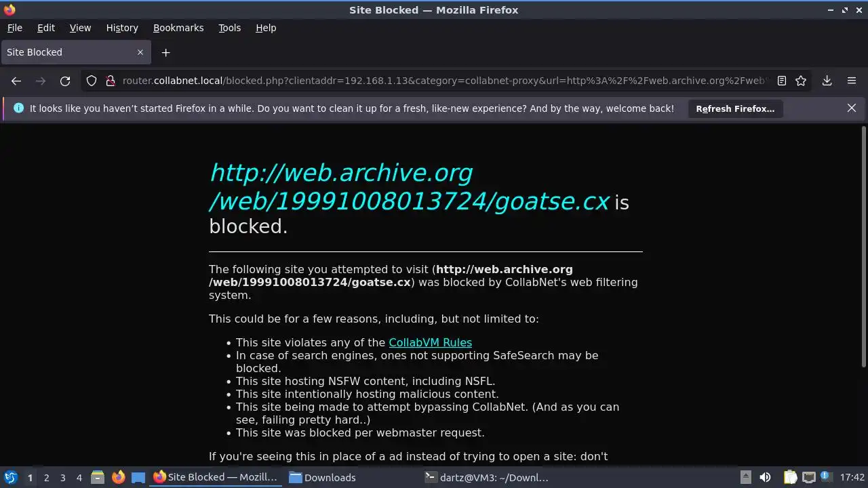Open a new tab with plus button
The image size is (868, 488).
click(165, 52)
